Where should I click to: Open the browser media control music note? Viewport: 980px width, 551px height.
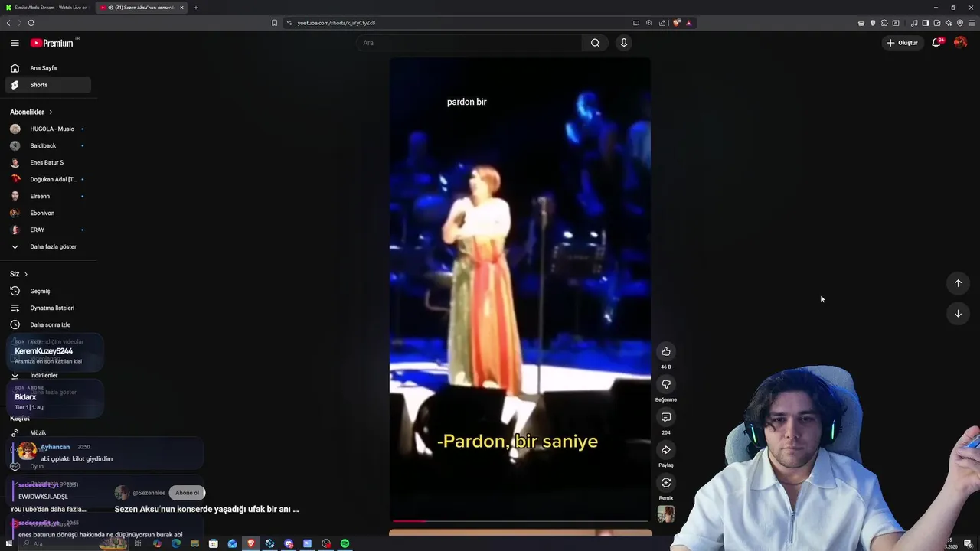[x=913, y=23]
